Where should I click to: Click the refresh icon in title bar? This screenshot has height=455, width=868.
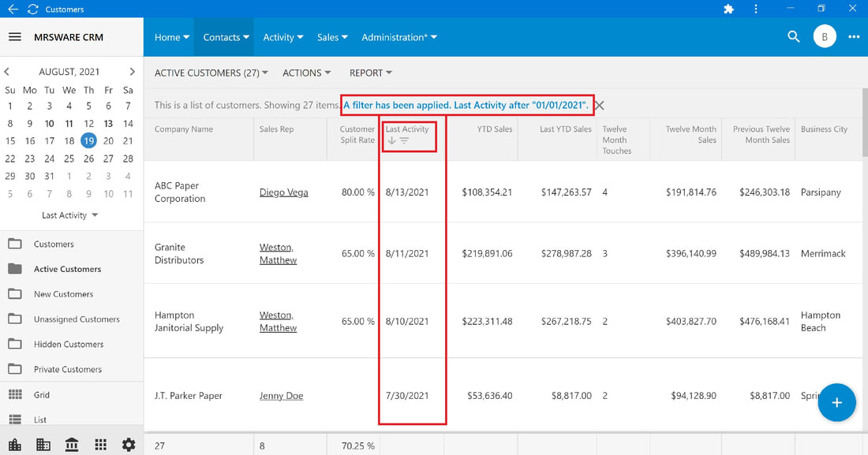(33, 9)
